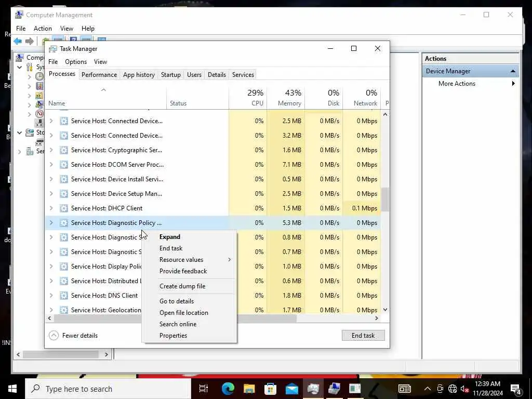This screenshot has width=532, height=399.
Task: Click Computer Management Back arrow
Action: (x=18, y=42)
